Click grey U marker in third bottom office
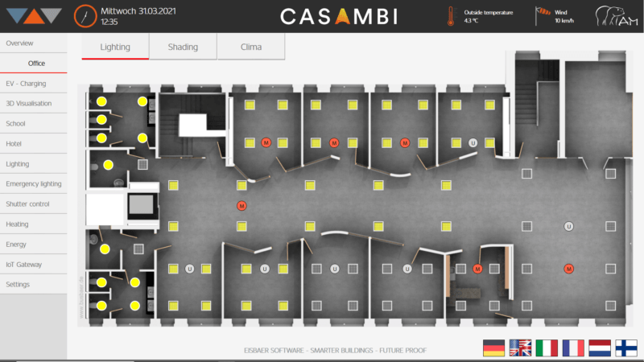This screenshot has height=362, width=644. click(335, 269)
